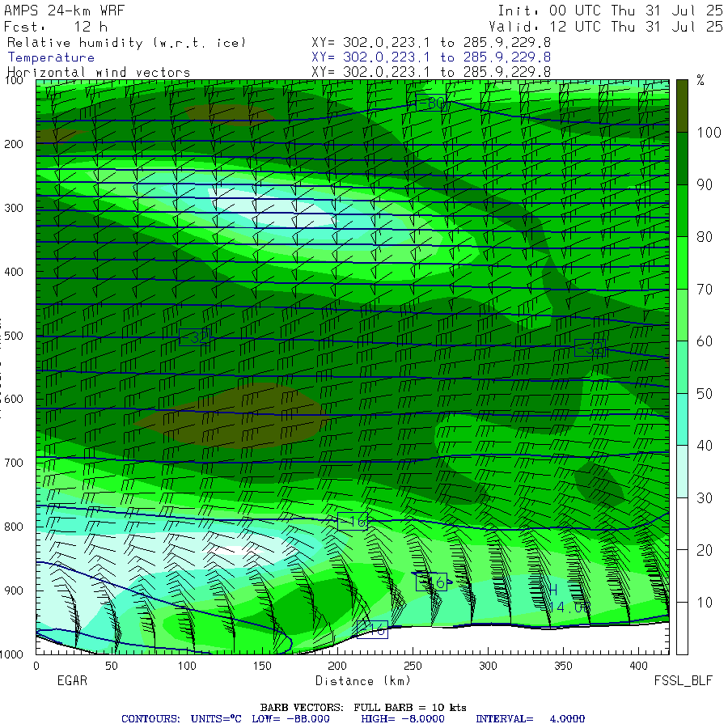Click the "50" distance axis tick label
728x728 pixels.
click(x=112, y=667)
